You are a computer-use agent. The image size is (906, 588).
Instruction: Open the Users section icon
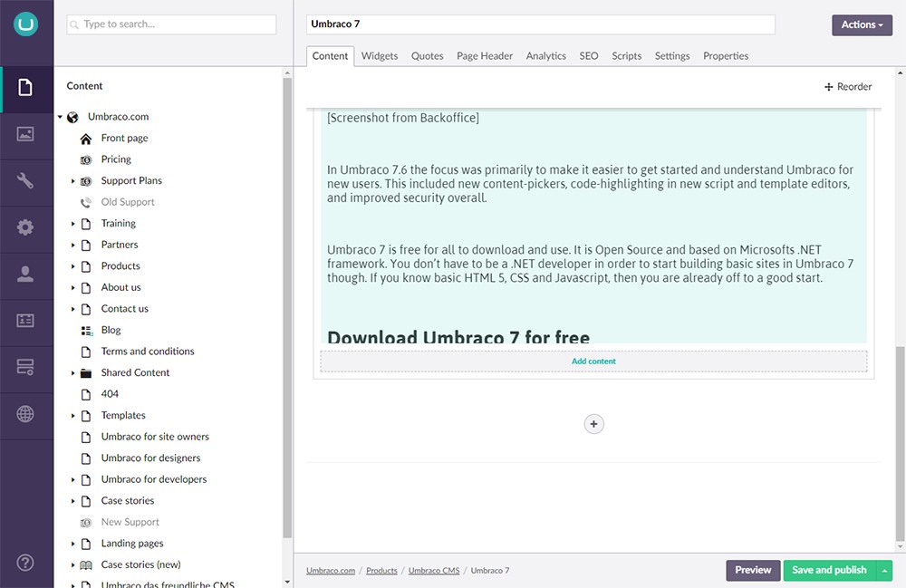point(25,275)
